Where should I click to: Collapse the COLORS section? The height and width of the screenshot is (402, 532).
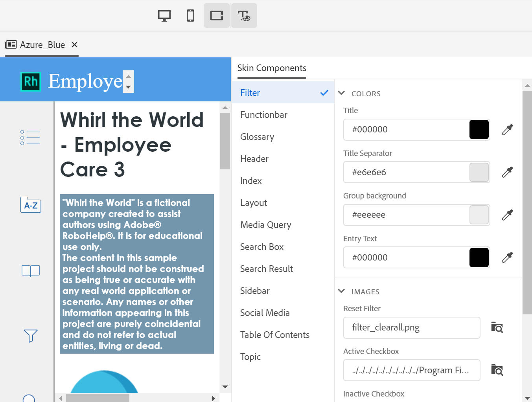click(x=341, y=93)
